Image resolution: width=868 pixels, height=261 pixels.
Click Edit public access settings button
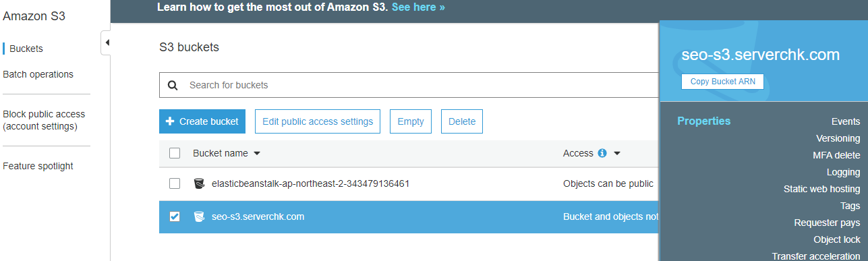[318, 121]
